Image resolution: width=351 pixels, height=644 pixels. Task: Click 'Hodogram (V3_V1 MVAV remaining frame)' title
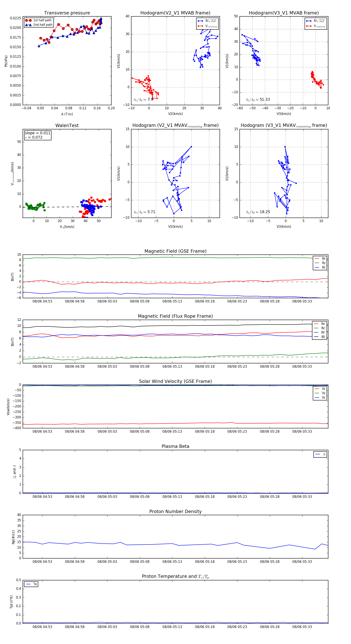click(284, 125)
